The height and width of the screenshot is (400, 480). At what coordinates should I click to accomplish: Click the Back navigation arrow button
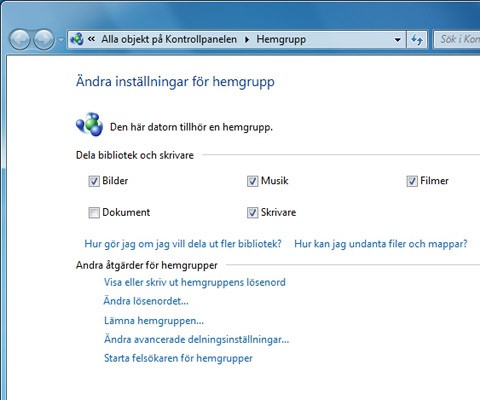click(x=19, y=39)
